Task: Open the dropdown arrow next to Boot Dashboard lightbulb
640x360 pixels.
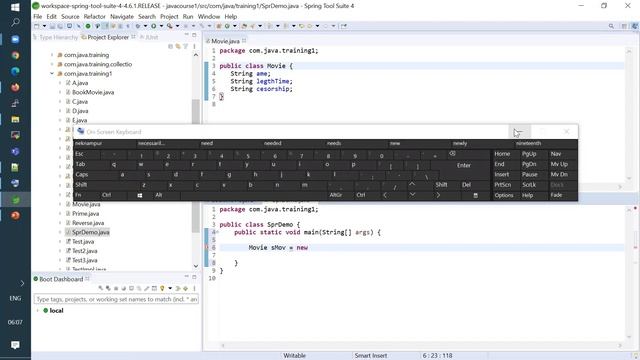Action: pyautogui.click(x=170, y=289)
